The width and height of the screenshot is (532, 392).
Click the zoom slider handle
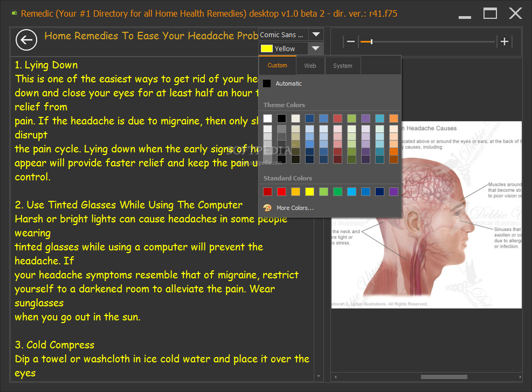tap(371, 41)
